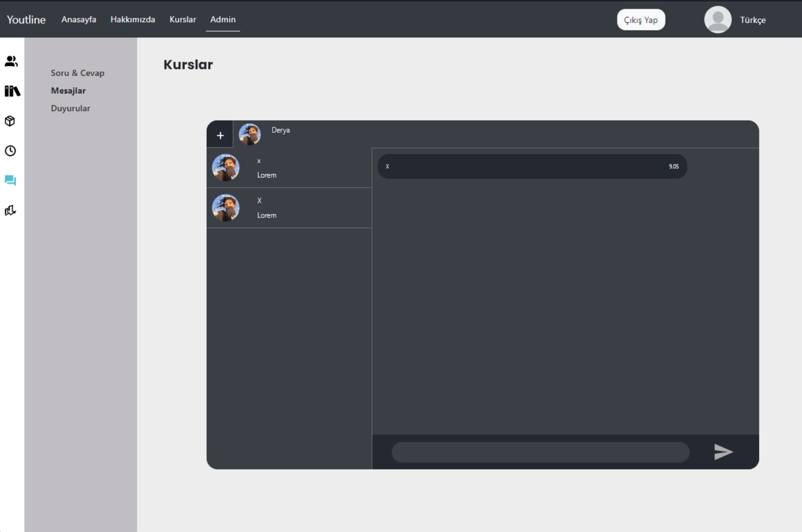Screen dimensions: 802x532
Task: Go to Duyurular section
Action: [x=70, y=108]
